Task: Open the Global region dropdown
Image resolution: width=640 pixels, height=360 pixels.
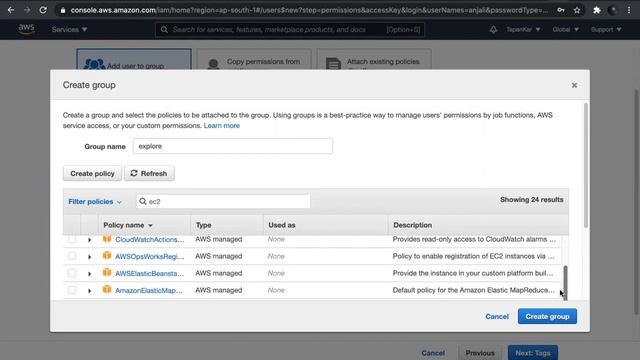Action: [565, 29]
